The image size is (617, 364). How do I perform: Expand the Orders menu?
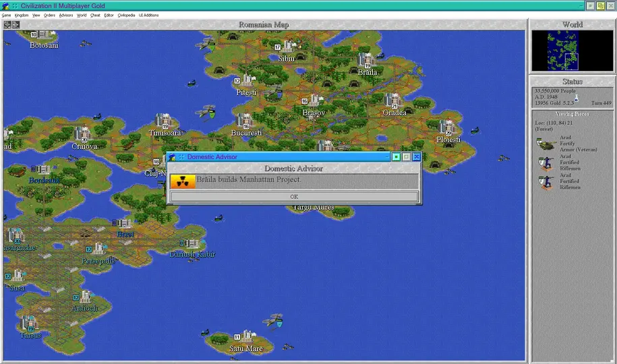[x=49, y=15]
